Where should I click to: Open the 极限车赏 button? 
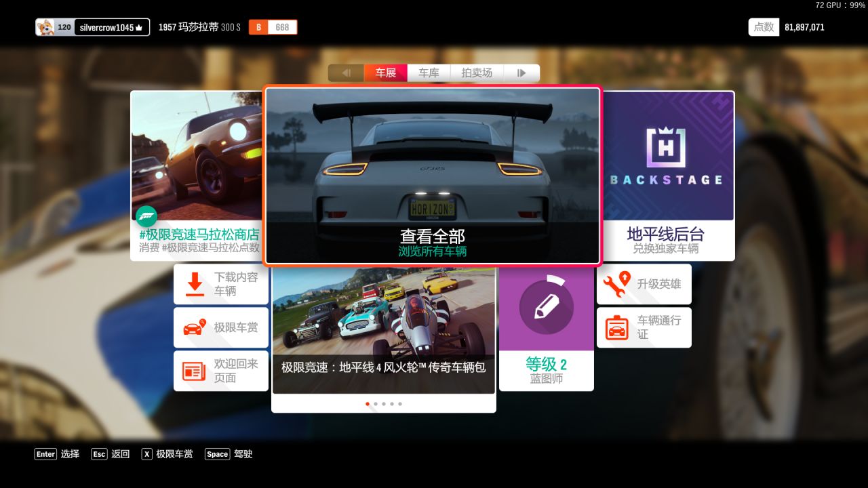(221, 327)
